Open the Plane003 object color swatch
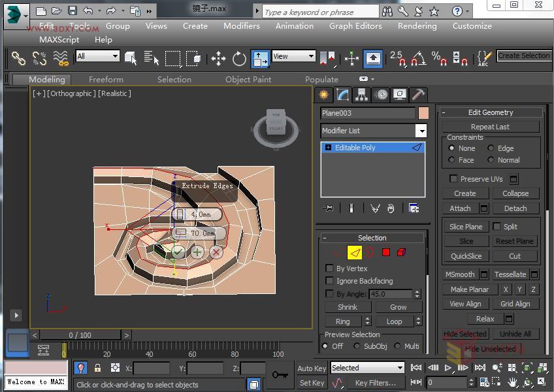554x392 pixels. tap(423, 112)
